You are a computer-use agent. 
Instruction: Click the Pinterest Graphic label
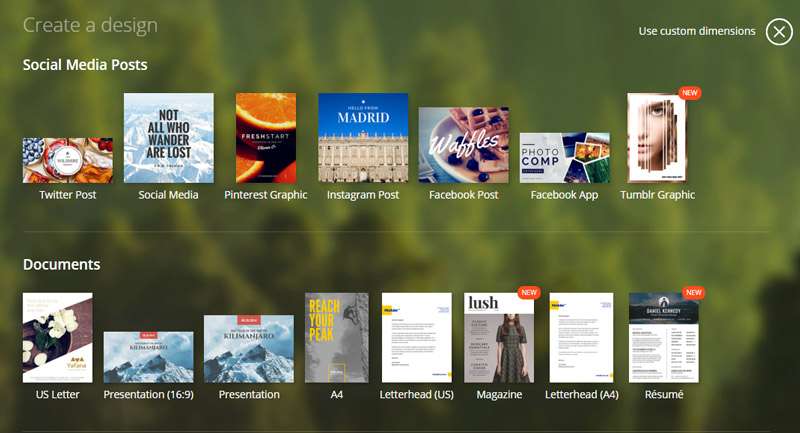pyautogui.click(x=266, y=195)
